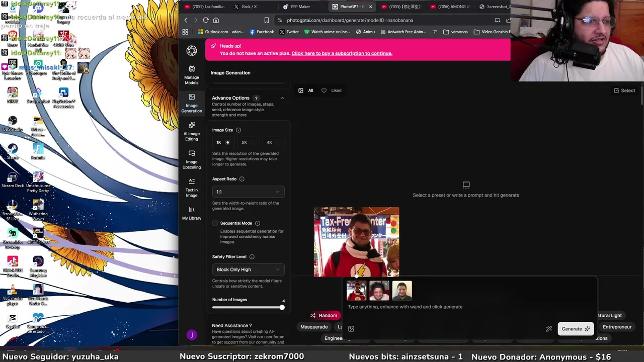Open the Facebook bookmark
The image size is (644, 362).
pyautogui.click(x=261, y=32)
